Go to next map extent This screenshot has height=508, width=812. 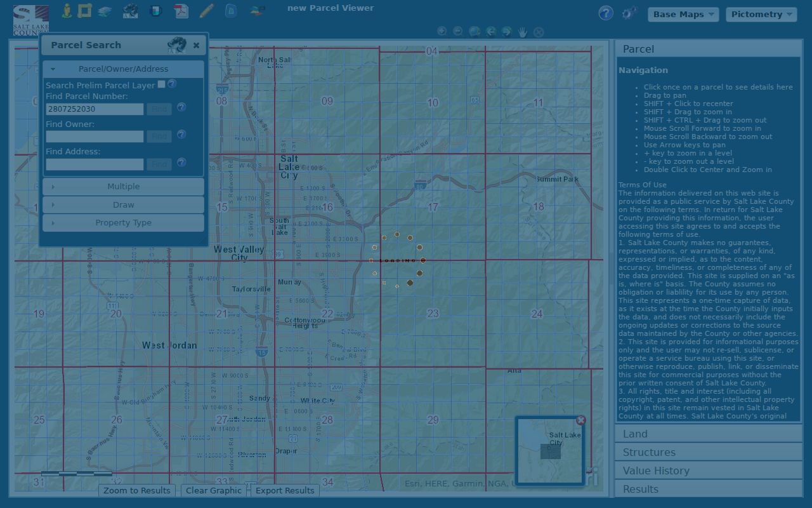click(x=506, y=32)
